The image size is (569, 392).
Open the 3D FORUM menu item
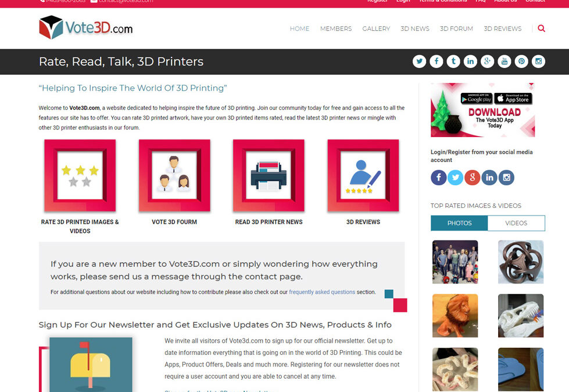pyautogui.click(x=456, y=28)
